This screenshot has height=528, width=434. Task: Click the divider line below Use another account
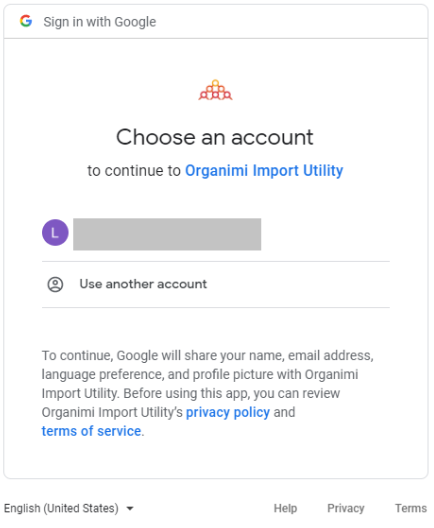pos(215,307)
